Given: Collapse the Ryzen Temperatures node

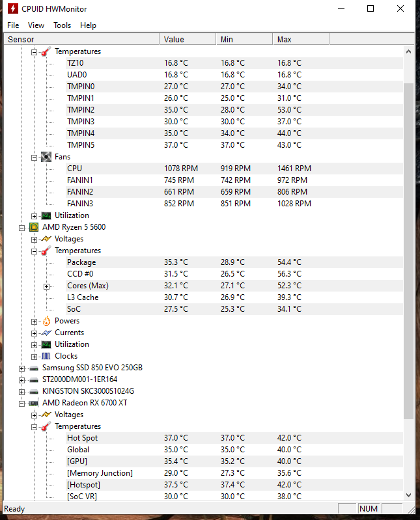Looking at the screenshot, I should tap(34, 251).
